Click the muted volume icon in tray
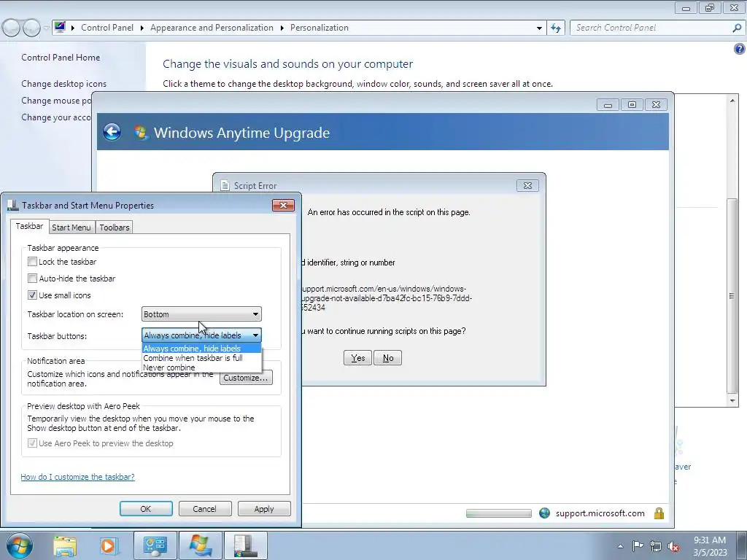The height and width of the screenshot is (560, 747). pos(673,546)
